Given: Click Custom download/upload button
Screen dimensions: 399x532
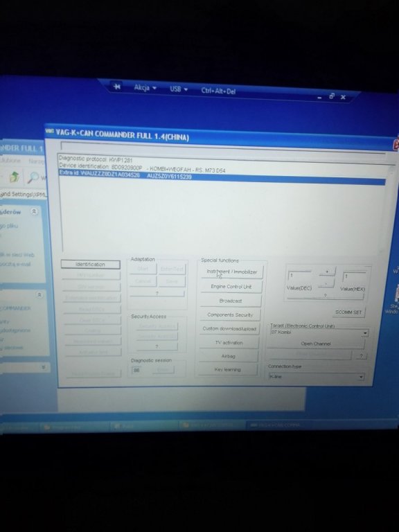Looking at the screenshot, I should click(x=229, y=329).
